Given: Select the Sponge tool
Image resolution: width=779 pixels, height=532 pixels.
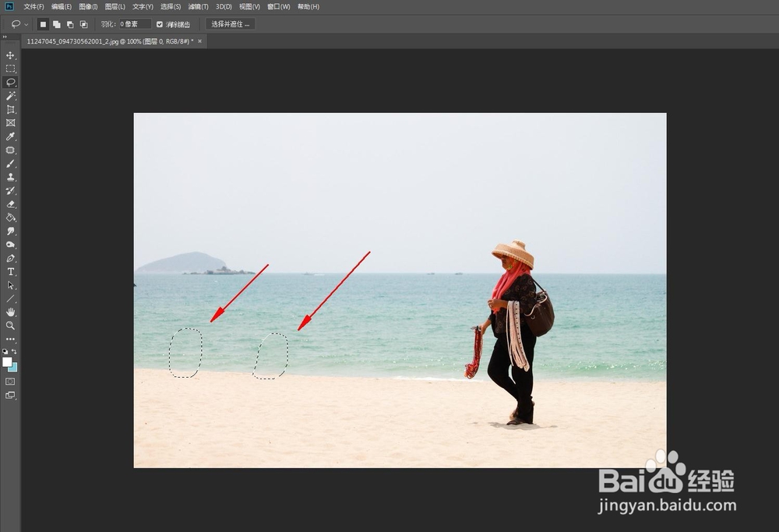Looking at the screenshot, I should (x=10, y=245).
